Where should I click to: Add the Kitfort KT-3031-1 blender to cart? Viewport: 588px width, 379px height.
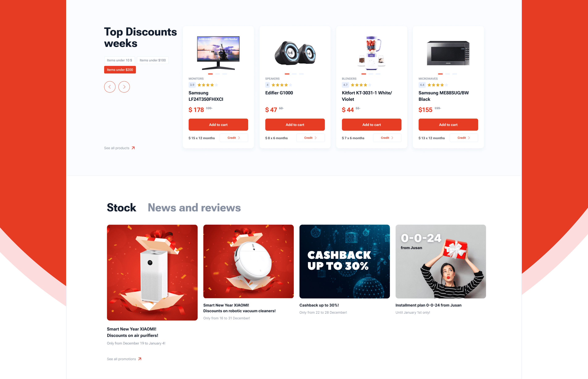[x=371, y=125]
